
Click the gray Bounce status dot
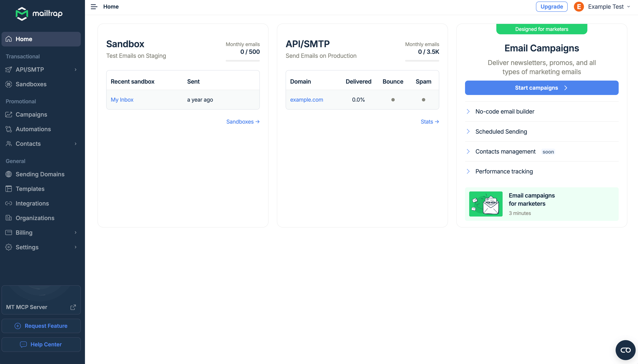point(393,100)
